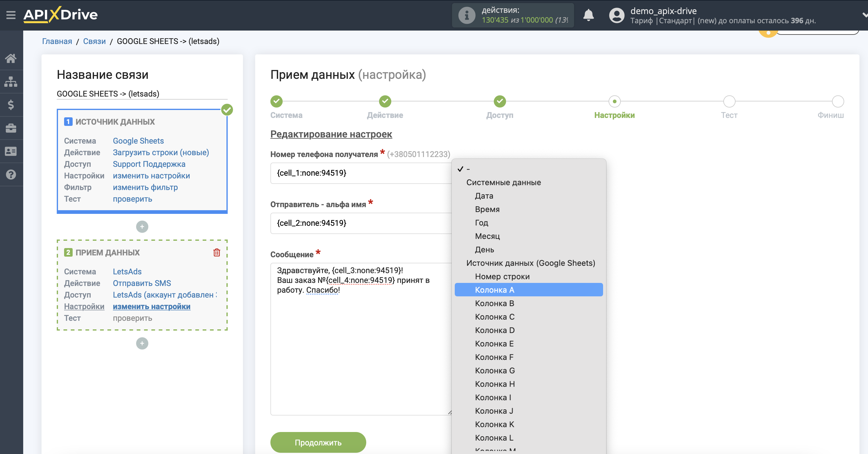Image resolution: width=868 pixels, height=454 pixels.
Task: Click the message text input field
Action: [360, 338]
